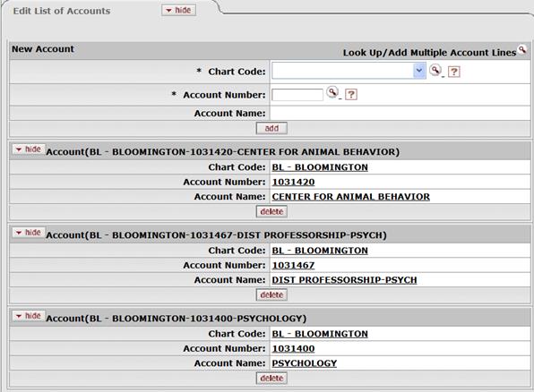Delete the Psychology account

coord(271,378)
